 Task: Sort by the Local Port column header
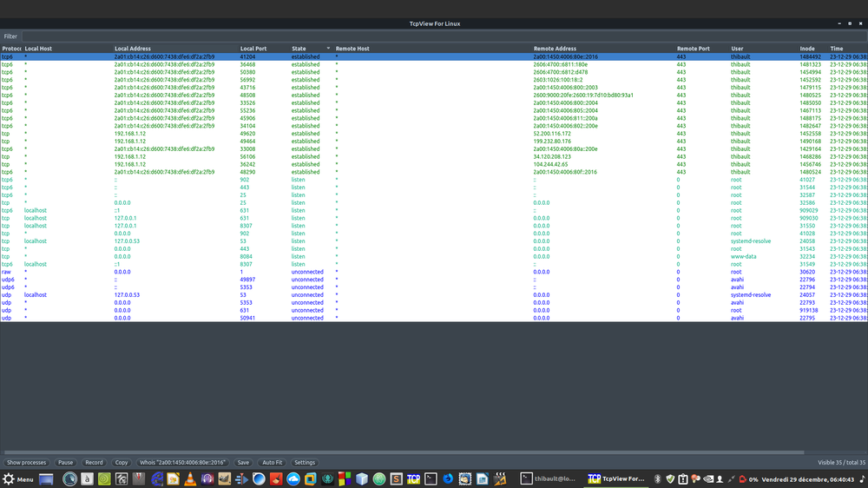coord(253,49)
